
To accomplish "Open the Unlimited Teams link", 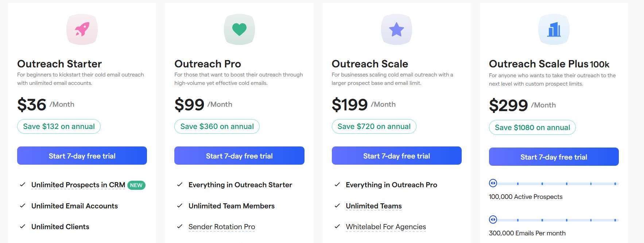I will [x=373, y=206].
